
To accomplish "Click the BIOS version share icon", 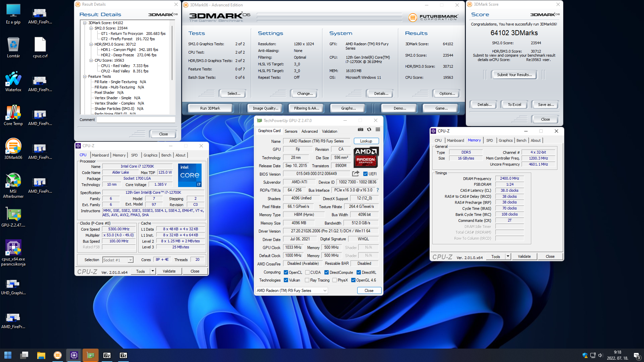I will tap(356, 174).
